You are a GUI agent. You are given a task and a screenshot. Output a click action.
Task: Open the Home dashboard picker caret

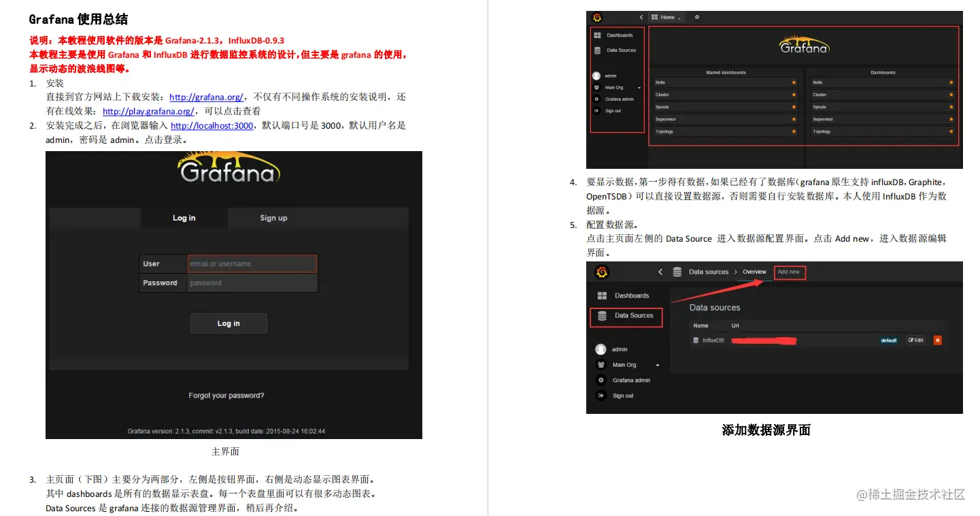[x=679, y=18]
